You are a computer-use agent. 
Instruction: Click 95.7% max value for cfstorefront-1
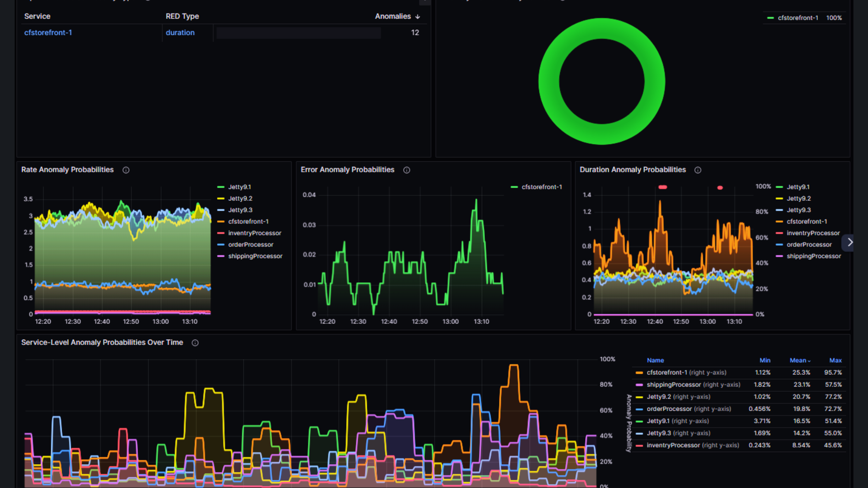pos(833,373)
